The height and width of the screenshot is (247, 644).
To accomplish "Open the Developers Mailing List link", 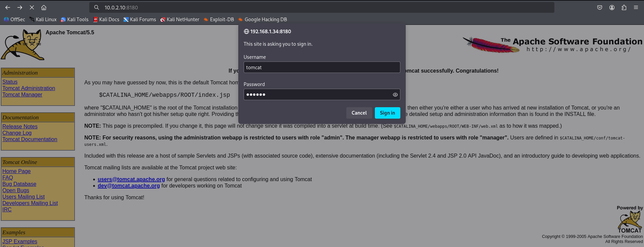I will pos(30,203).
